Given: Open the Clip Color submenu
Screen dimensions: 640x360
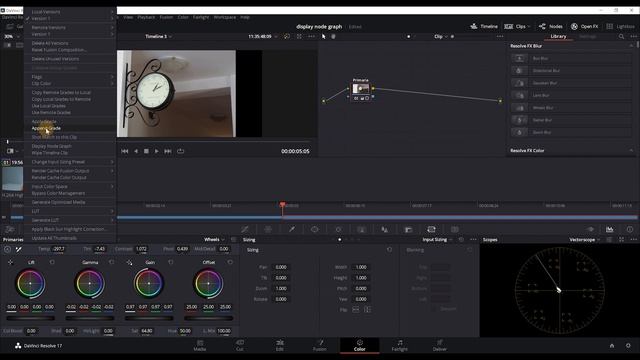Looking at the screenshot, I should tap(70, 83).
